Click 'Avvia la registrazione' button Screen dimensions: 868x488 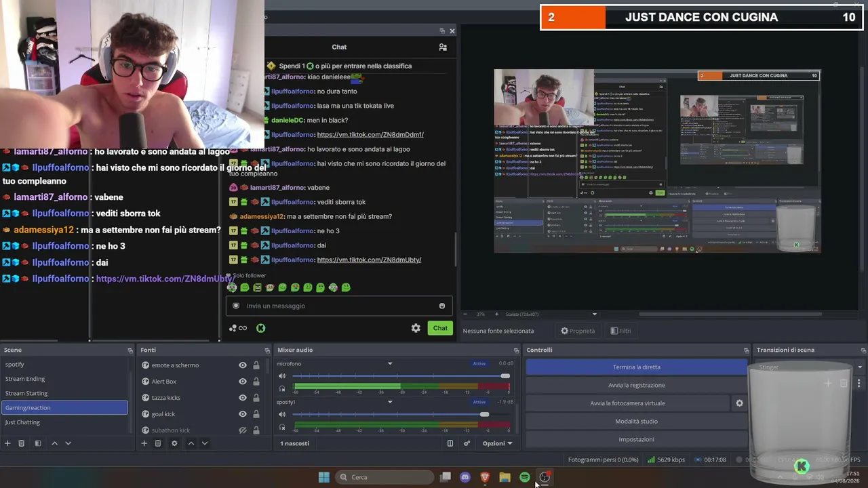coord(637,385)
